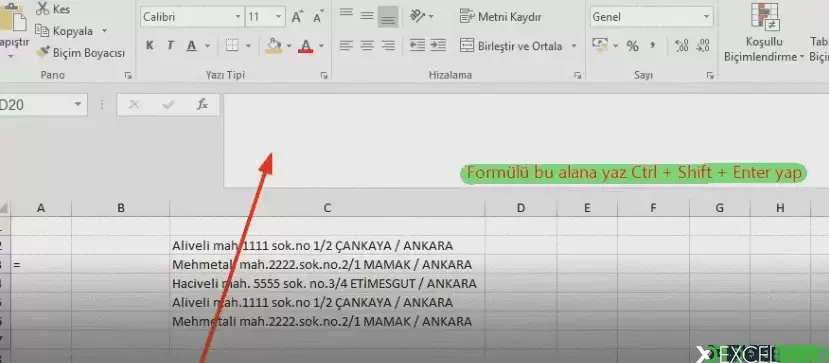This screenshot has width=829, height=363.
Task: Align cell text to the top
Action: pyautogui.click(x=346, y=13)
